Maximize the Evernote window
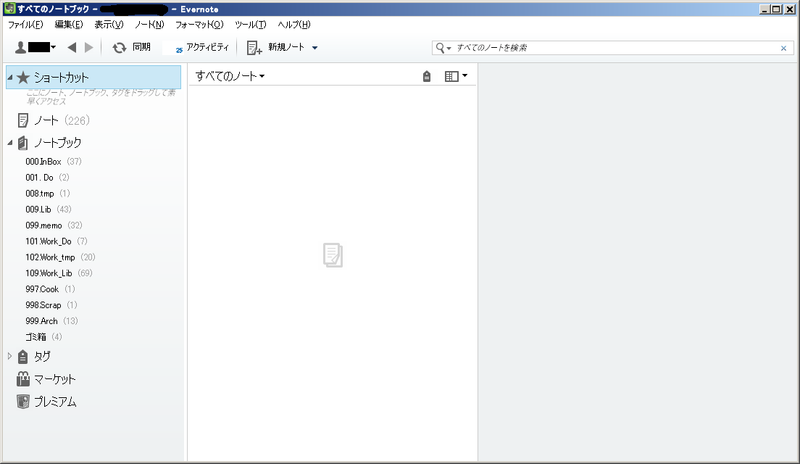This screenshot has height=464, width=800. (x=777, y=9)
